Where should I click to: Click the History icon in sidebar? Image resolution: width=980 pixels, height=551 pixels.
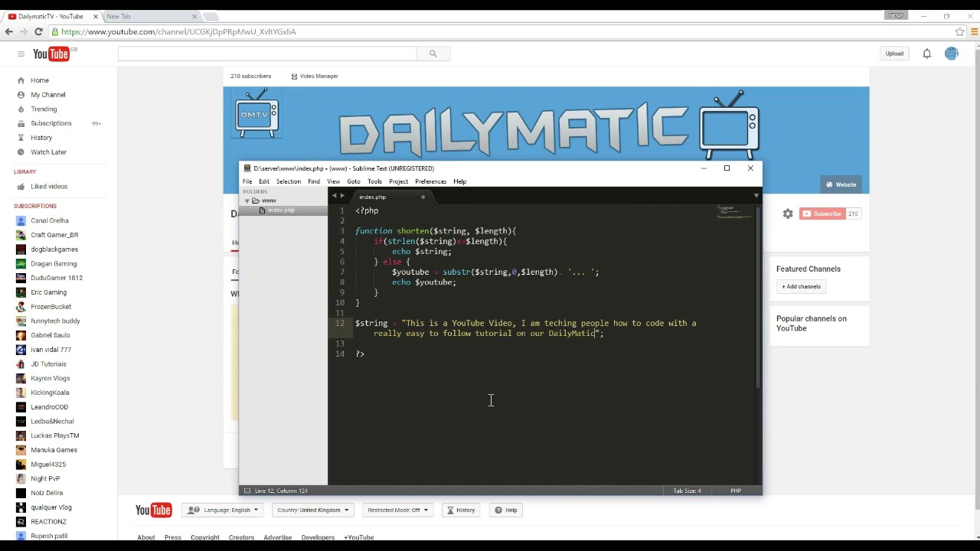[21, 138]
